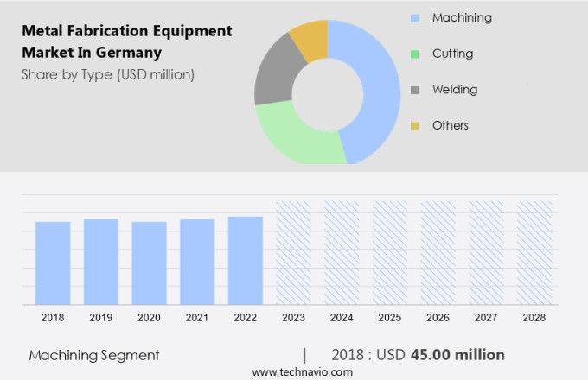Click the yellow Others legend swatch
Viewport: 588px width, 380px height.
pyautogui.click(x=415, y=126)
